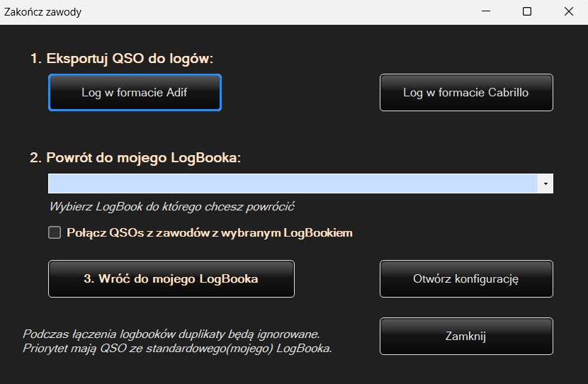Expand the LogBook selection dropdown arrow
This screenshot has height=384, width=588.
545,183
